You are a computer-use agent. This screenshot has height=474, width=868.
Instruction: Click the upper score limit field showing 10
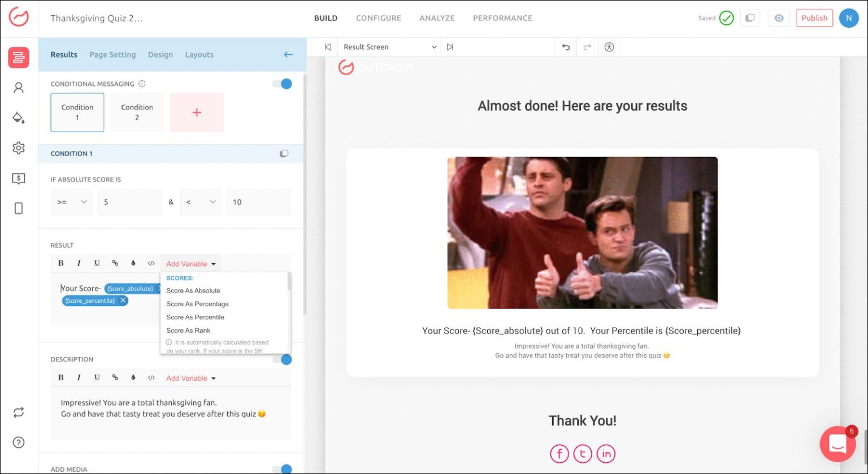(x=258, y=202)
